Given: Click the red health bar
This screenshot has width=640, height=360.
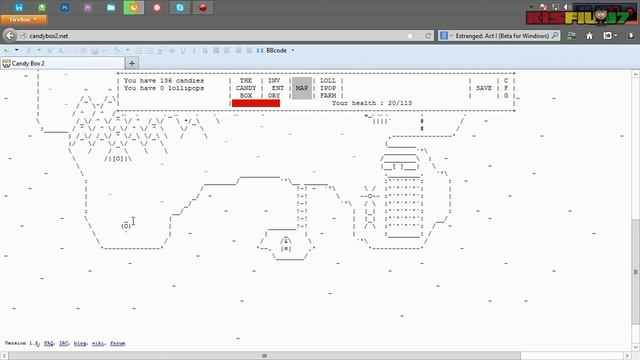Looking at the screenshot, I should (x=256, y=103).
